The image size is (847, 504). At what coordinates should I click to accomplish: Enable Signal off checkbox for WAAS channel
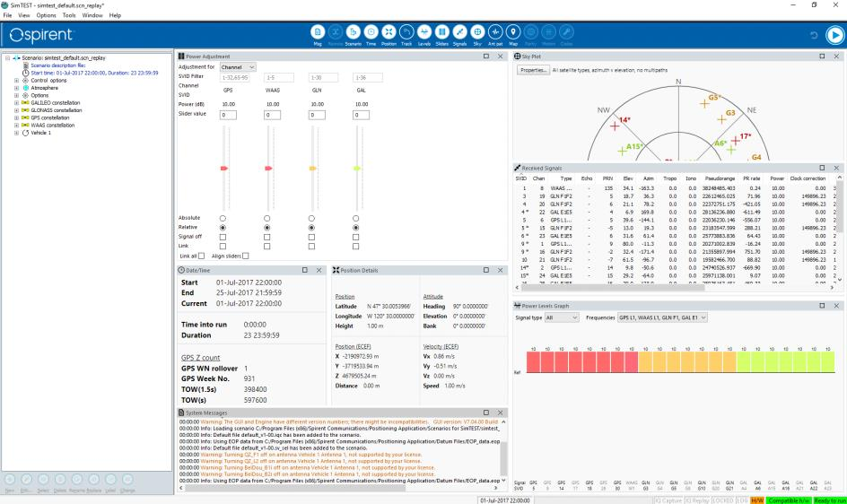tap(266, 237)
